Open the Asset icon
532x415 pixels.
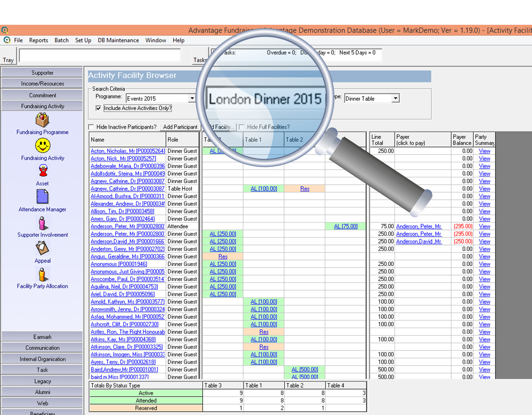(x=43, y=171)
